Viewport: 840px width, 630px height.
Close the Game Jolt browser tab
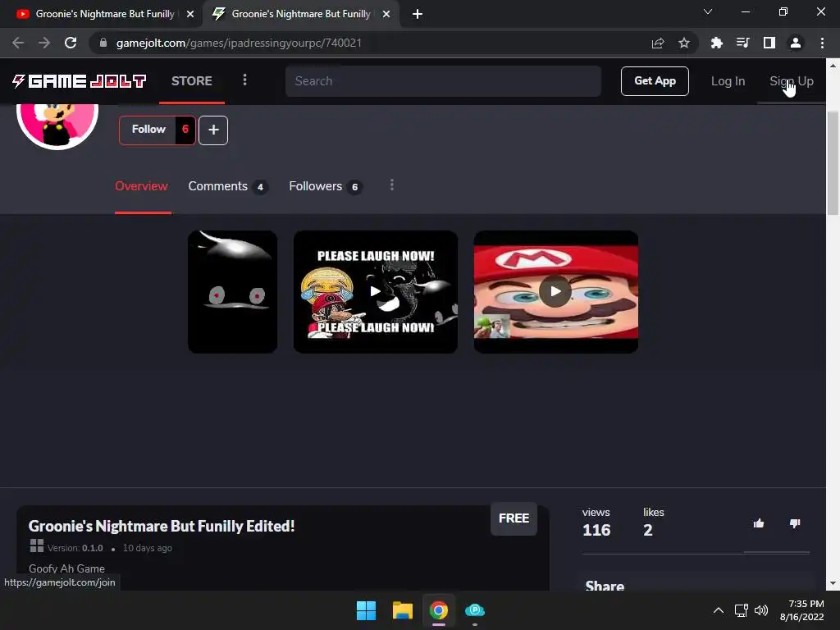click(x=386, y=14)
